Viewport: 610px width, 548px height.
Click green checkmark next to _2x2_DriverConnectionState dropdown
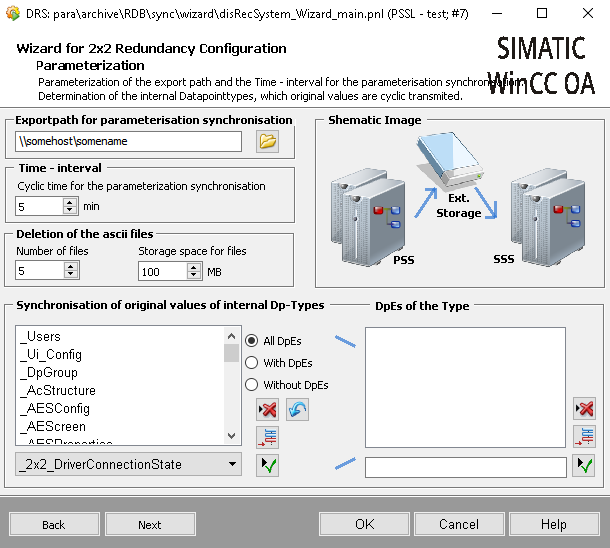(x=267, y=465)
